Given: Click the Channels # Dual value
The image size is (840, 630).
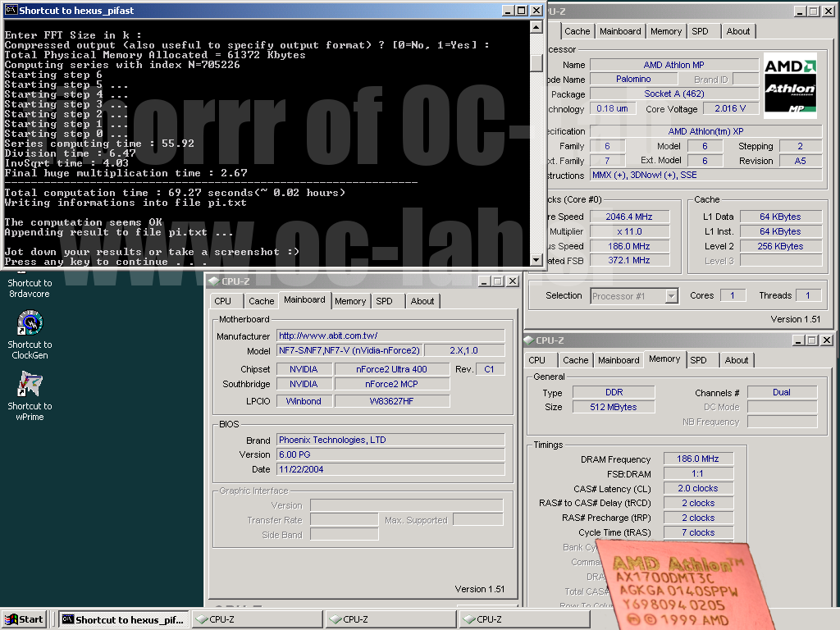Looking at the screenshot, I should pos(782,392).
